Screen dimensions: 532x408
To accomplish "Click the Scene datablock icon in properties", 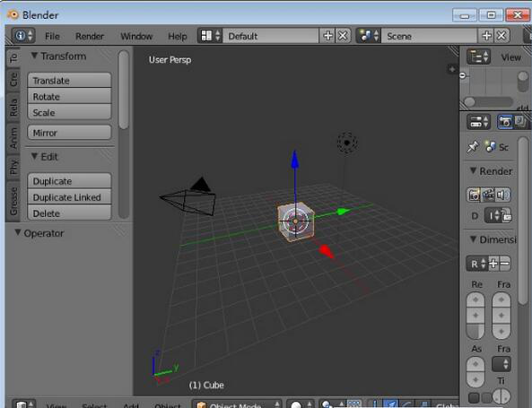I will [490, 146].
